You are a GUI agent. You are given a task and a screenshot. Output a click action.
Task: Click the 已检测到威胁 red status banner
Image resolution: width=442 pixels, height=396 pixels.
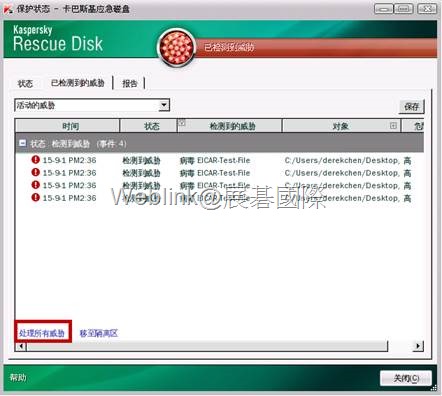tap(315, 47)
